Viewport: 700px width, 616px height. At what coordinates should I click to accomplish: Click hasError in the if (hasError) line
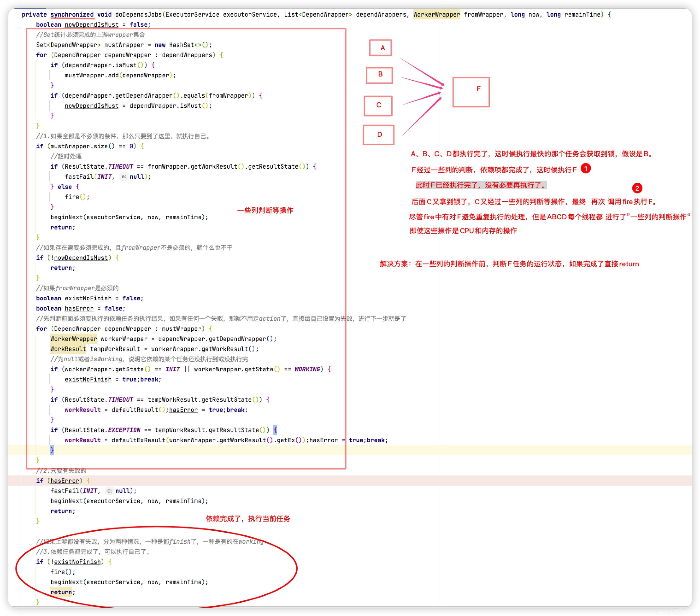[65, 480]
